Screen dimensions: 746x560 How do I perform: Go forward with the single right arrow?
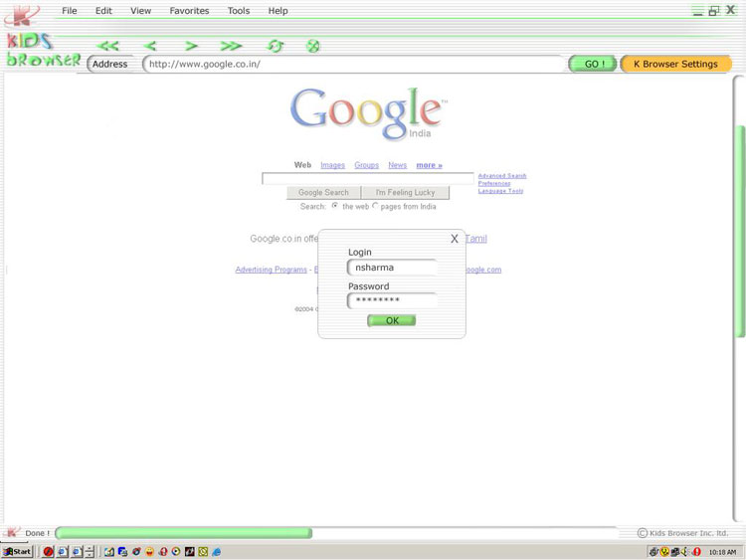coord(191,46)
